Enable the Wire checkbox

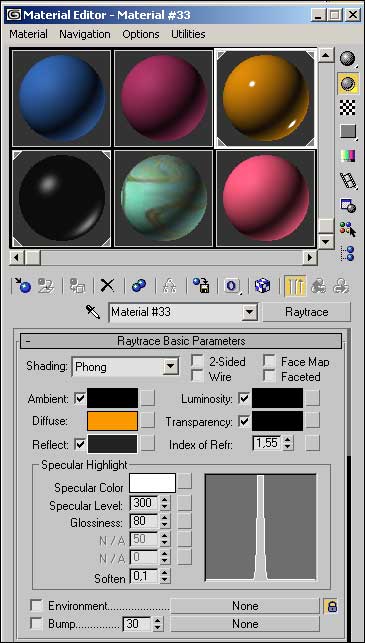pos(198,376)
